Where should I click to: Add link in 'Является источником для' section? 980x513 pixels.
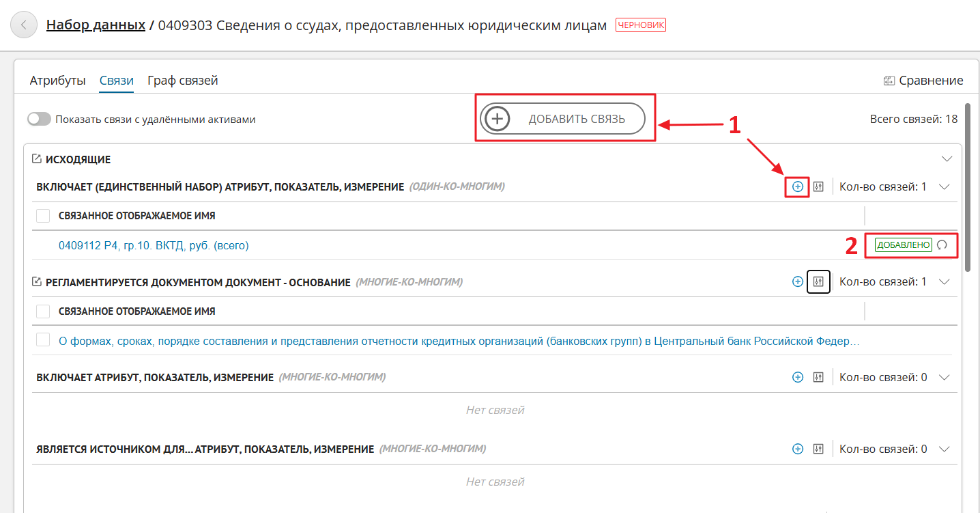(797, 449)
